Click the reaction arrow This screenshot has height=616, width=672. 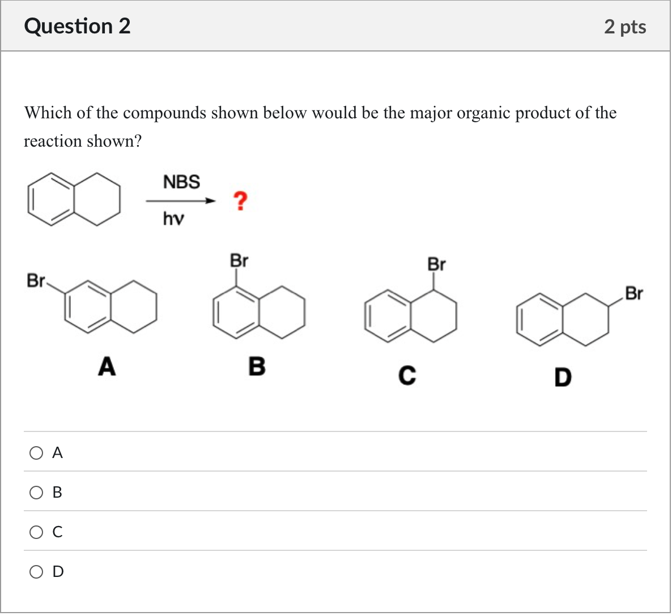tap(180, 201)
